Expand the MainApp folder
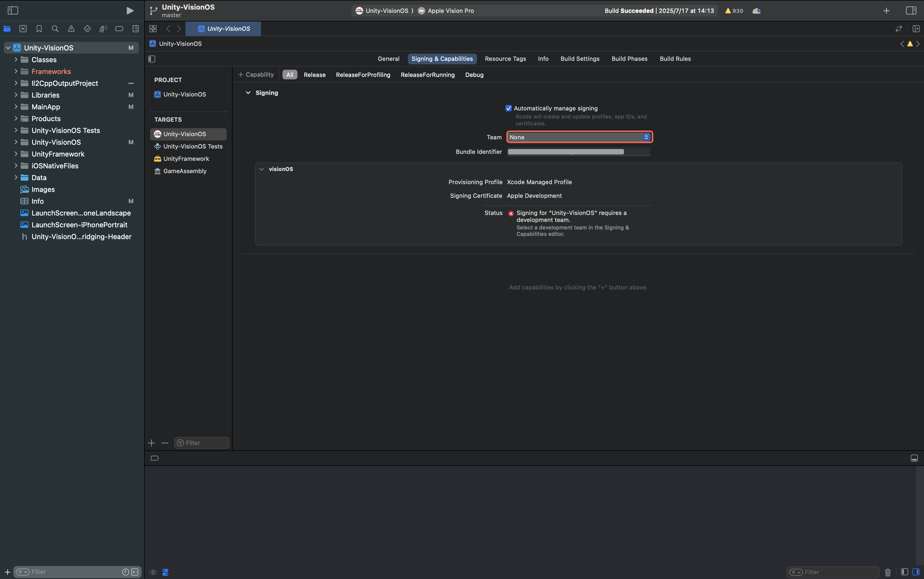The width and height of the screenshot is (924, 579). click(x=16, y=107)
